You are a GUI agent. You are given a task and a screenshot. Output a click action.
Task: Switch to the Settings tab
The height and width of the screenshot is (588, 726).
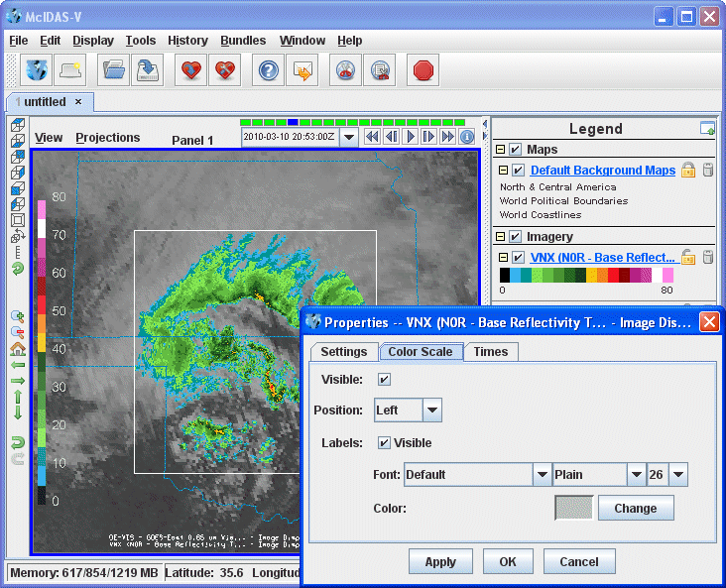[344, 352]
